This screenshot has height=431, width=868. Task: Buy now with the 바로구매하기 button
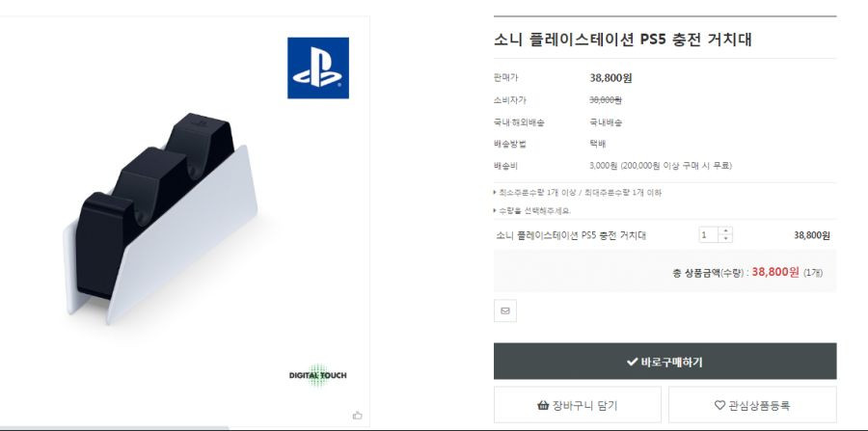(x=665, y=361)
